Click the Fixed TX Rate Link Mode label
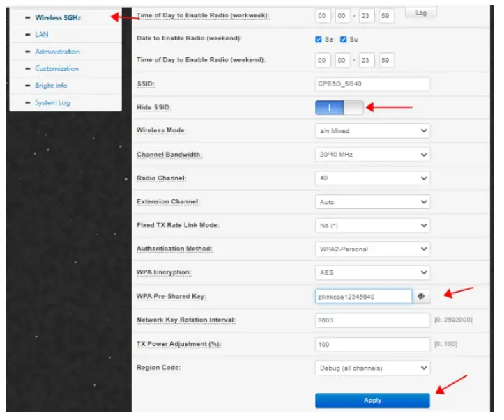 [x=178, y=225]
